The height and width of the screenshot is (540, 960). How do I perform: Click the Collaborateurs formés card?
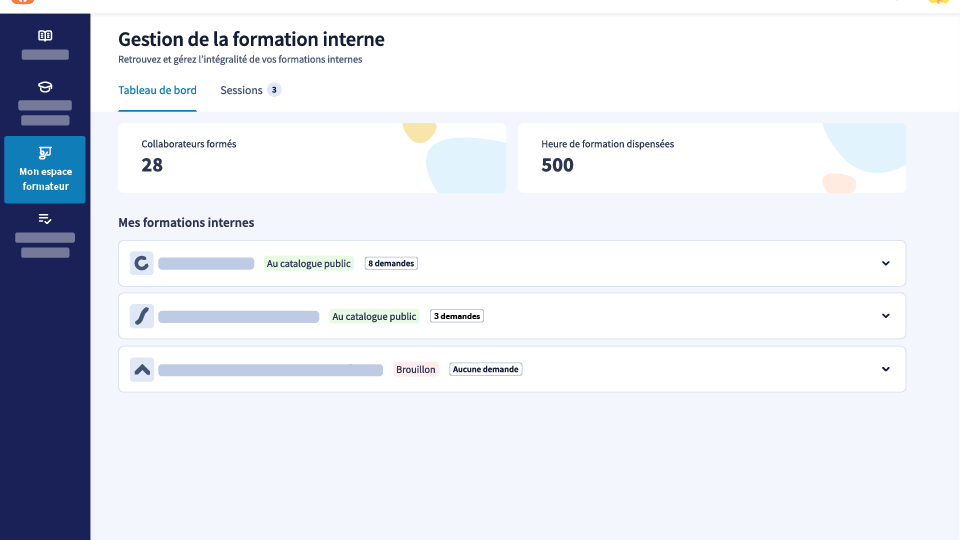tap(312, 158)
